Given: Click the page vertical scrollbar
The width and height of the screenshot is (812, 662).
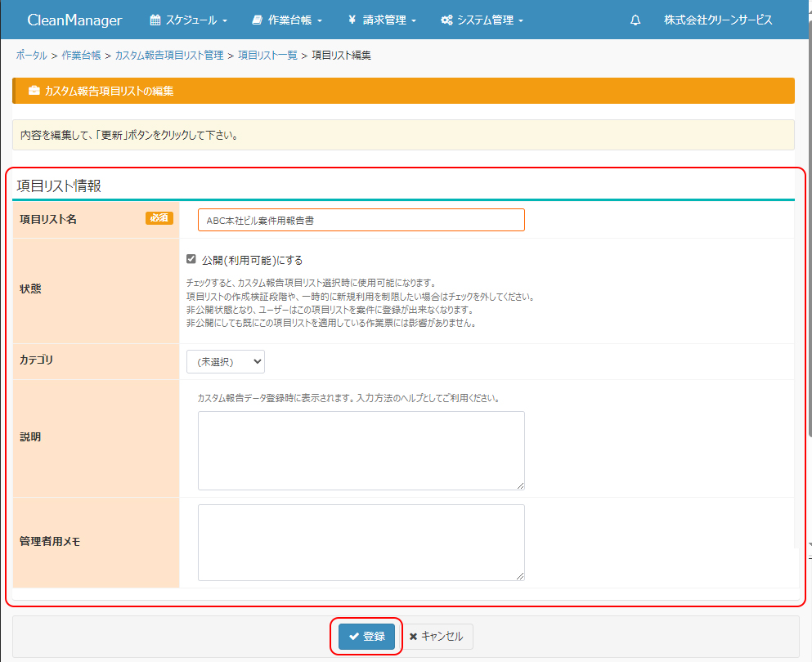Looking at the screenshot, I should (808, 245).
